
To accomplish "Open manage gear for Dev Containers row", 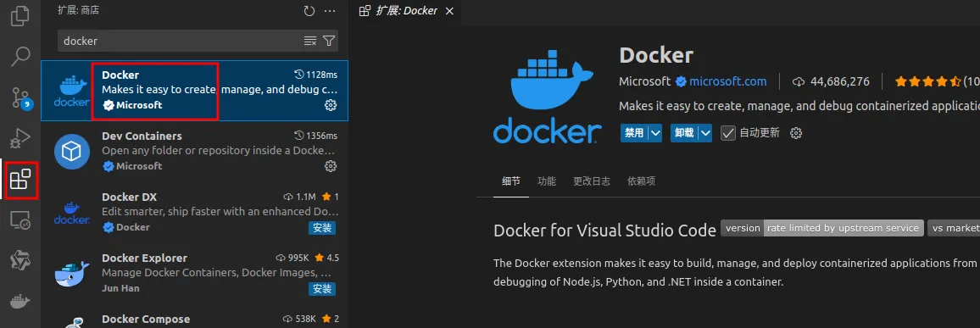I will point(331,165).
